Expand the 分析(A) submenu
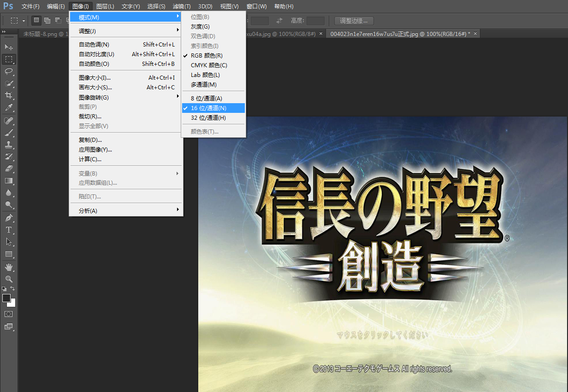This screenshot has height=392, width=568. pos(126,211)
